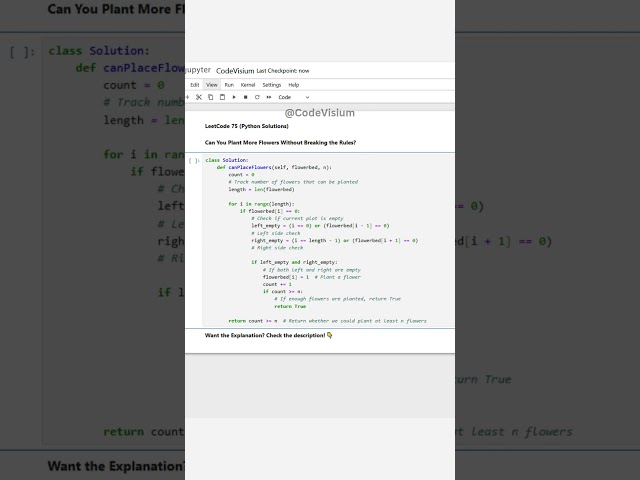Click the left_empty assignment line
640x480 pixels.
[x=320, y=226]
